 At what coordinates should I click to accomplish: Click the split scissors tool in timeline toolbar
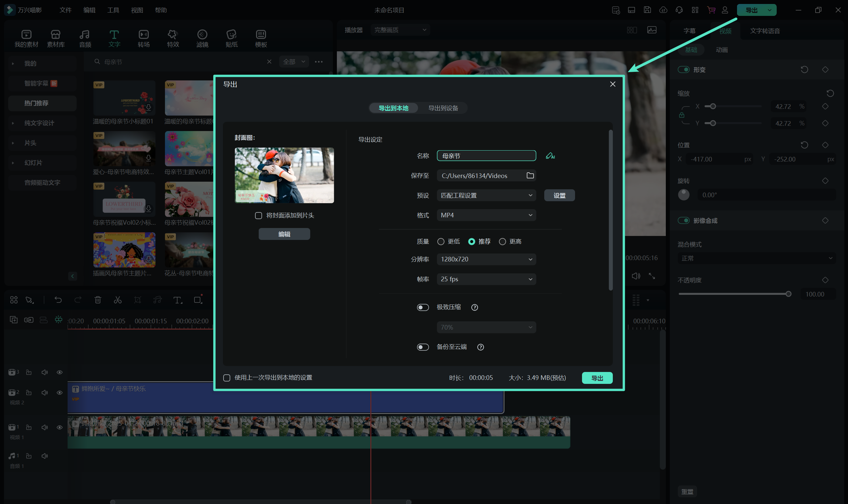click(118, 300)
